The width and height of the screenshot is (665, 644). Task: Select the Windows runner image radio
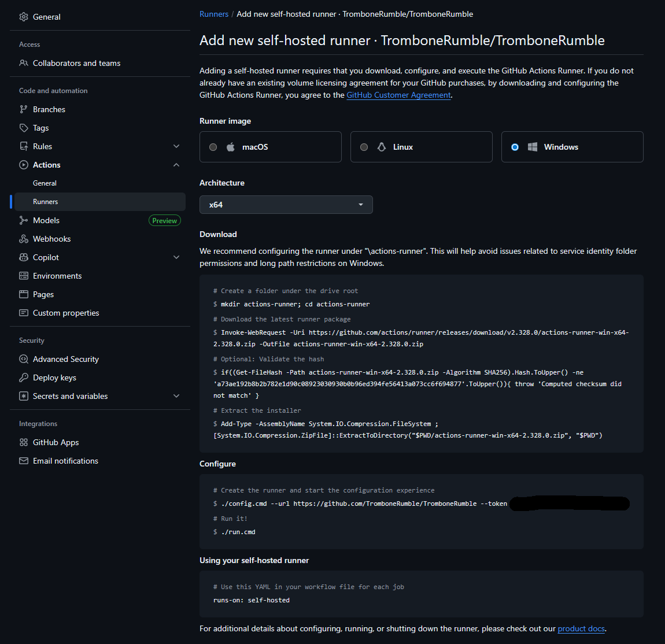[x=515, y=147]
